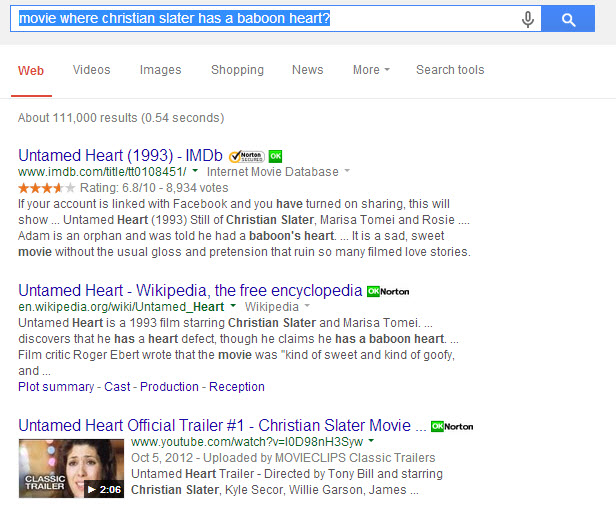This screenshot has height=508, width=616.
Task: Switch to the Web tab
Action: coord(31,71)
